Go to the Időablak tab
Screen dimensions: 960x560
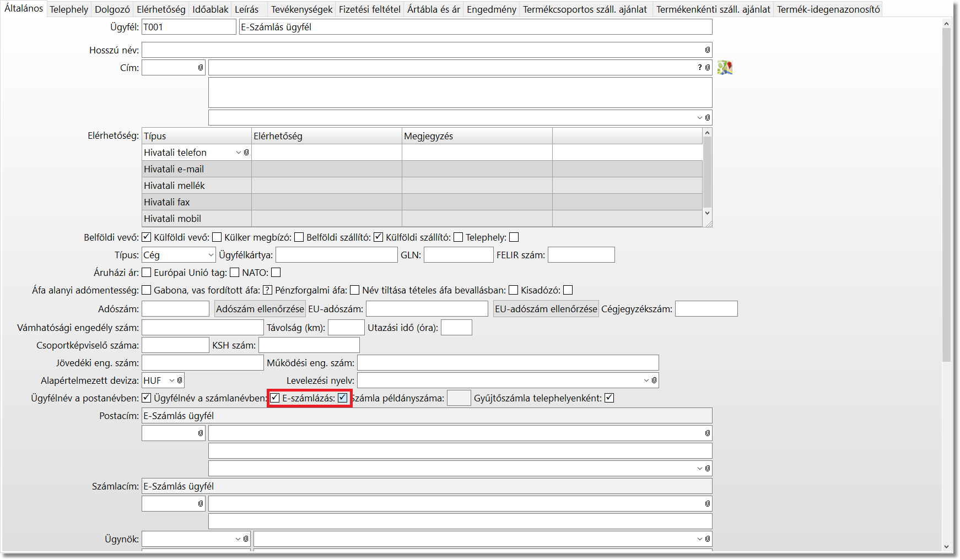point(211,9)
